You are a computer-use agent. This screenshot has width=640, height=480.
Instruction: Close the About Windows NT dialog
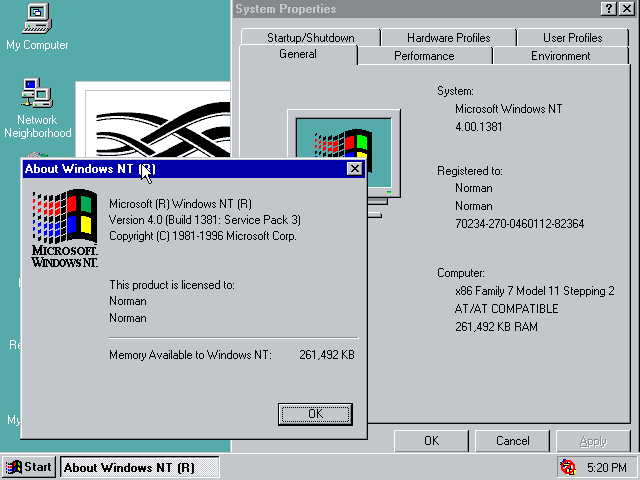354,169
